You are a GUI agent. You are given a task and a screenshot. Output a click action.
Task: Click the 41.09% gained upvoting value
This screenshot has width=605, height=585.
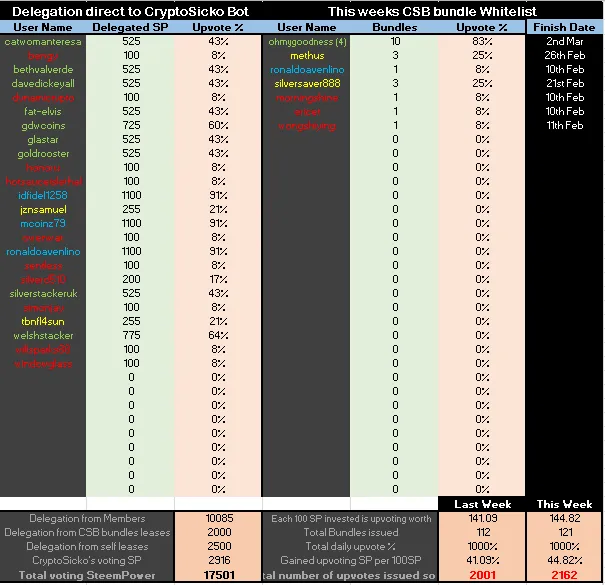483,560
